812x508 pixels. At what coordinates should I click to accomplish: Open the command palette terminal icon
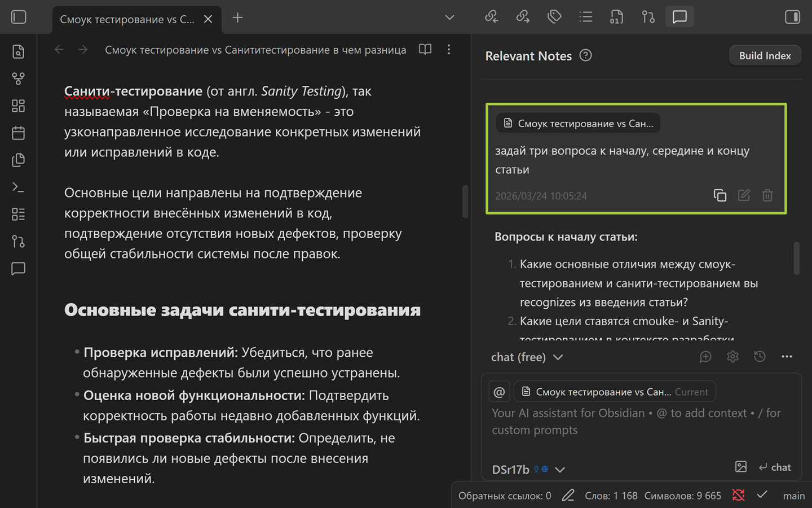coord(18,187)
